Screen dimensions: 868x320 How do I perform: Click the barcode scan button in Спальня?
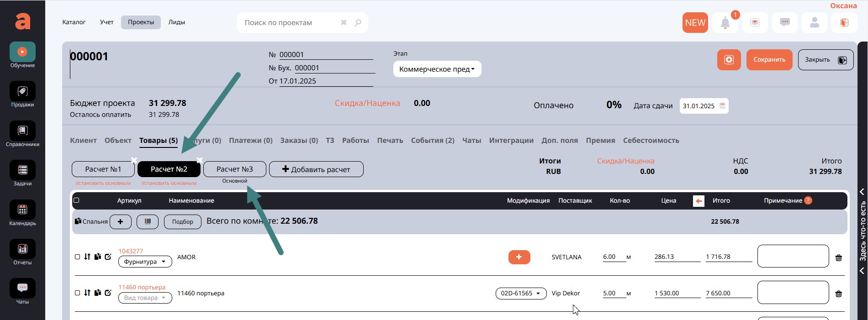148,221
